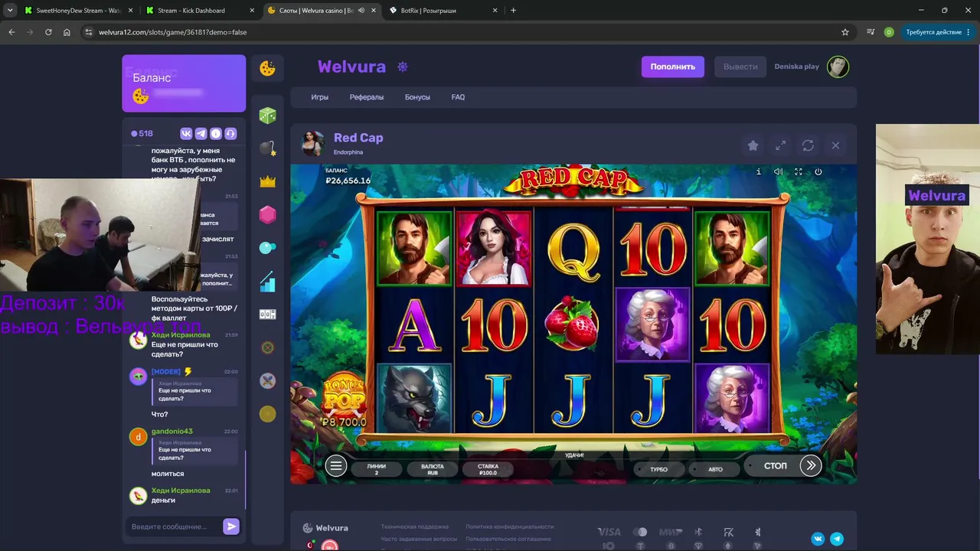Open Пользовательское соглашение footer link
The image size is (980, 551).
[509, 539]
